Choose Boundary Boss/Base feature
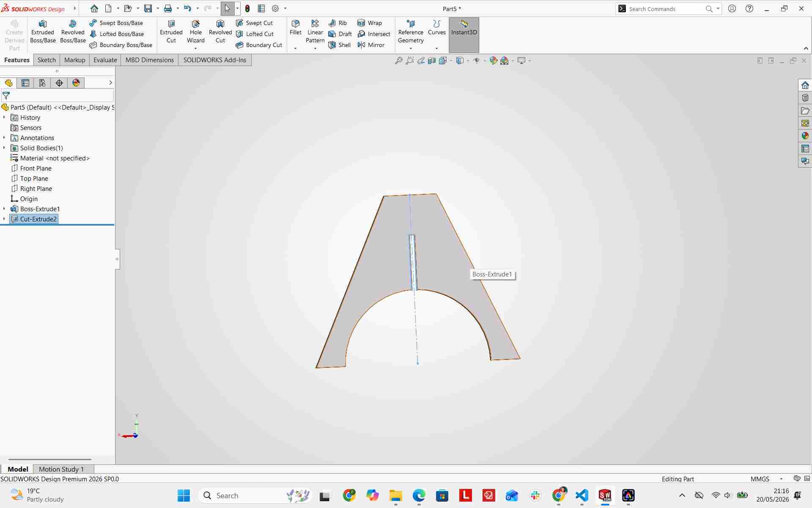Viewport: 812px width, 508px height. tap(121, 45)
